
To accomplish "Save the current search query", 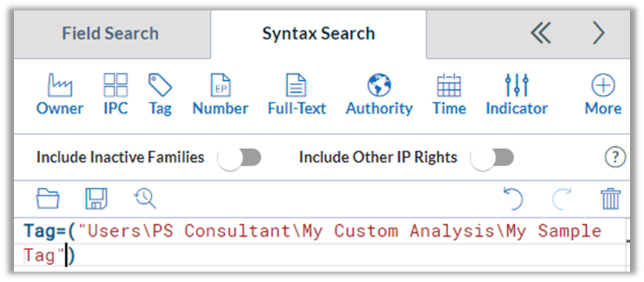I will pos(96,199).
